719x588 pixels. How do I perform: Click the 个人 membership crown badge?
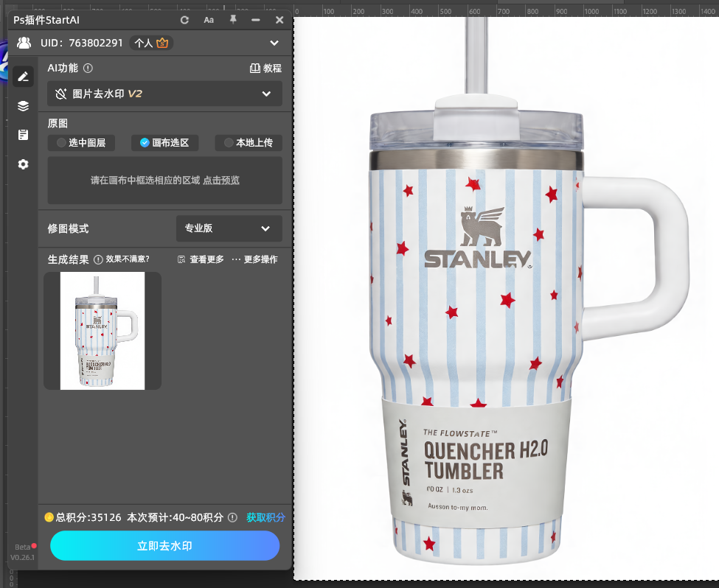click(151, 43)
